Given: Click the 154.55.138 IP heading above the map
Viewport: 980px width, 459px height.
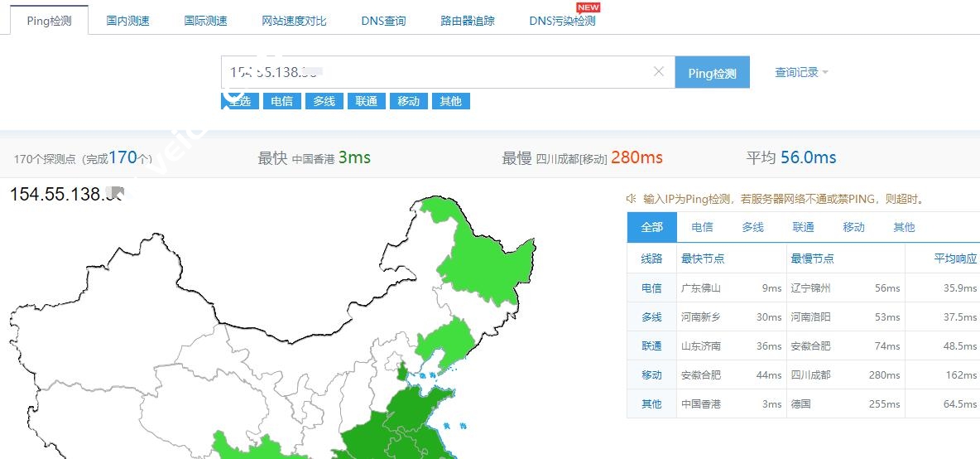Looking at the screenshot, I should point(67,194).
